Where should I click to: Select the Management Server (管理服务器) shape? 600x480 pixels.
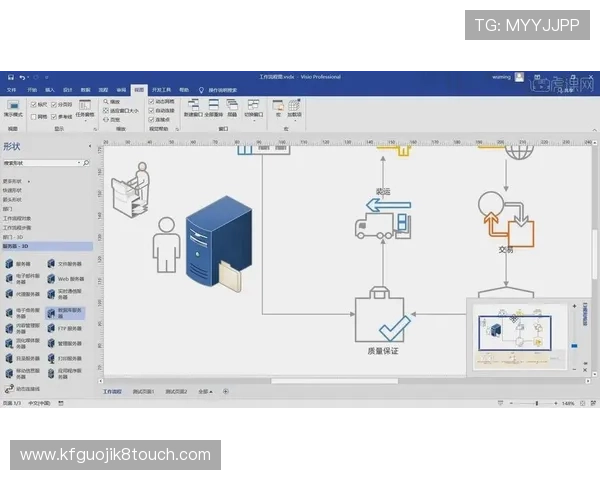tap(65, 343)
